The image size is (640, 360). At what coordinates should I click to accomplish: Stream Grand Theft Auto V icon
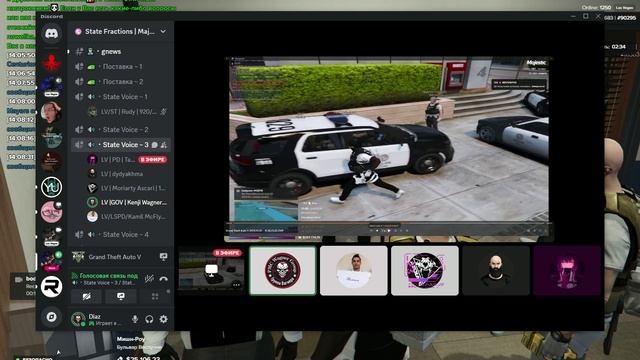coord(163,257)
